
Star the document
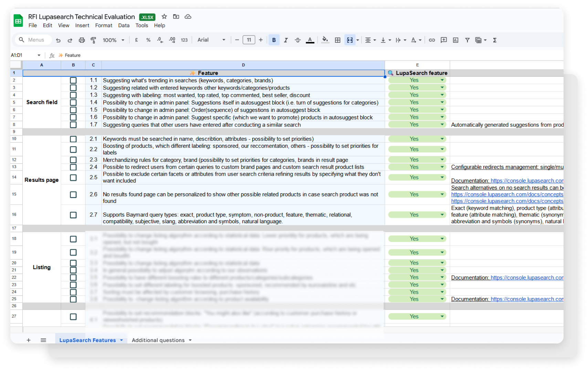164,17
